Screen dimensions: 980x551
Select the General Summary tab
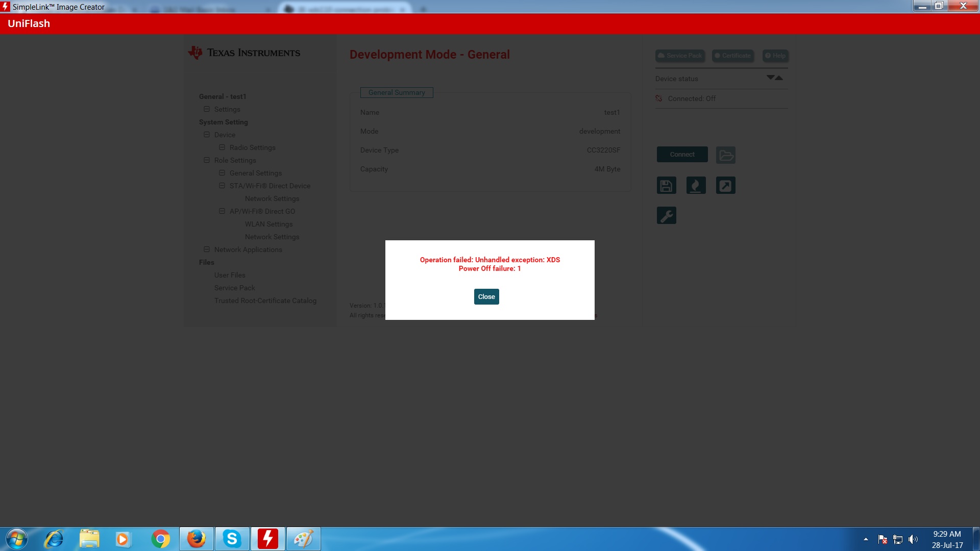point(397,92)
